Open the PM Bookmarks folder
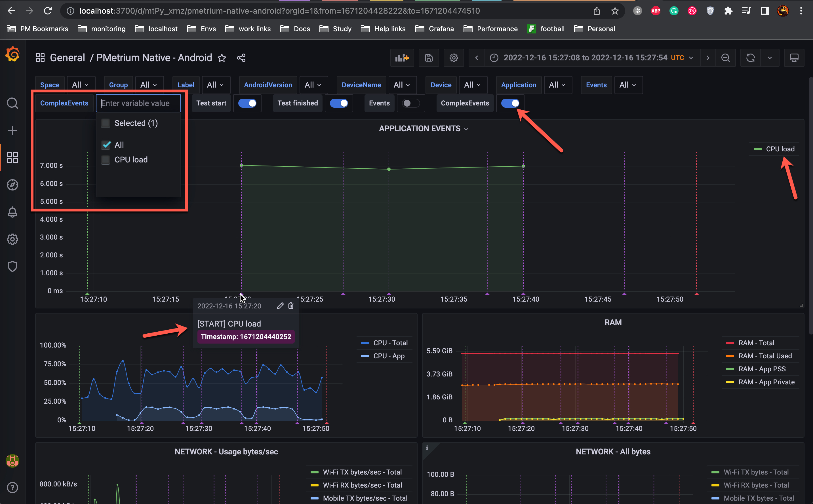This screenshot has width=813, height=504. (x=38, y=29)
